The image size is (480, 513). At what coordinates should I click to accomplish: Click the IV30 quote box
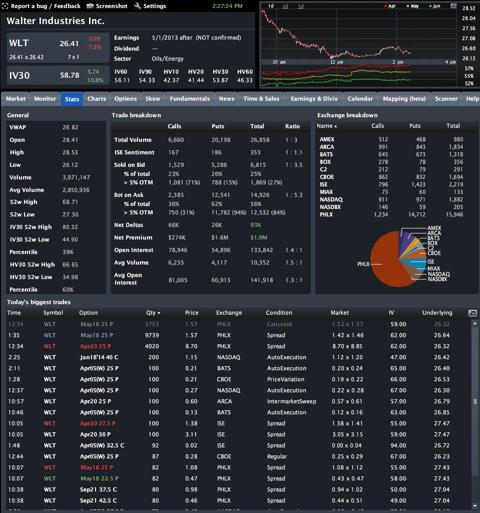[58, 75]
